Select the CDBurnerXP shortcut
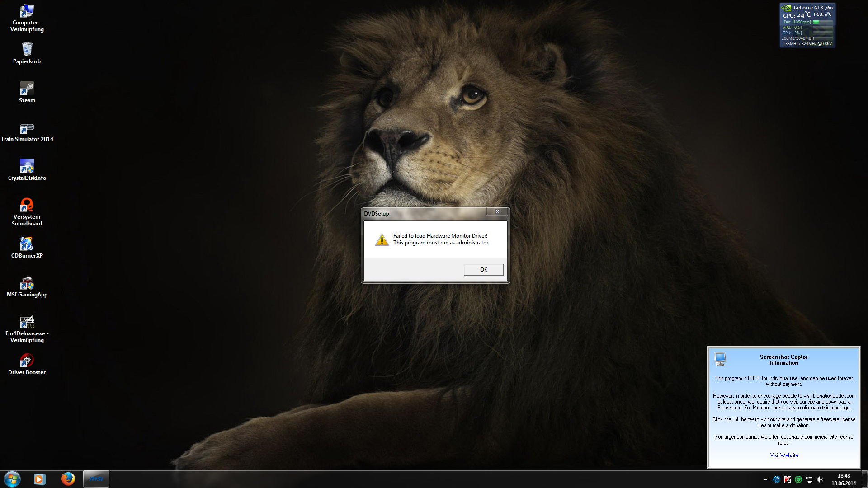Viewport: 868px width, 488px height. click(27, 244)
